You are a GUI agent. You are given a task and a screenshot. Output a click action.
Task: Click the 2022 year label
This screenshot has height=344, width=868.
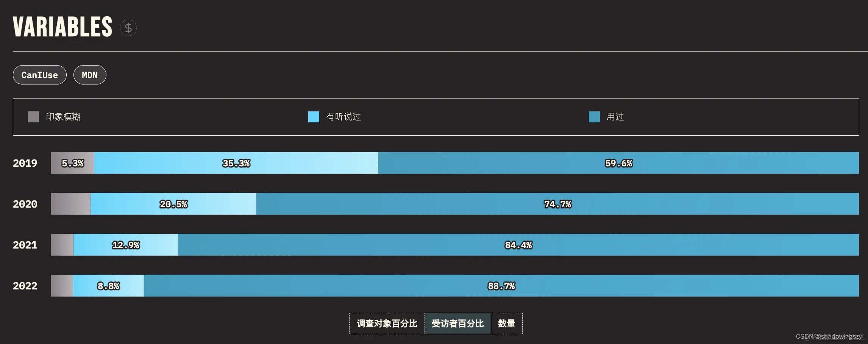click(x=25, y=286)
